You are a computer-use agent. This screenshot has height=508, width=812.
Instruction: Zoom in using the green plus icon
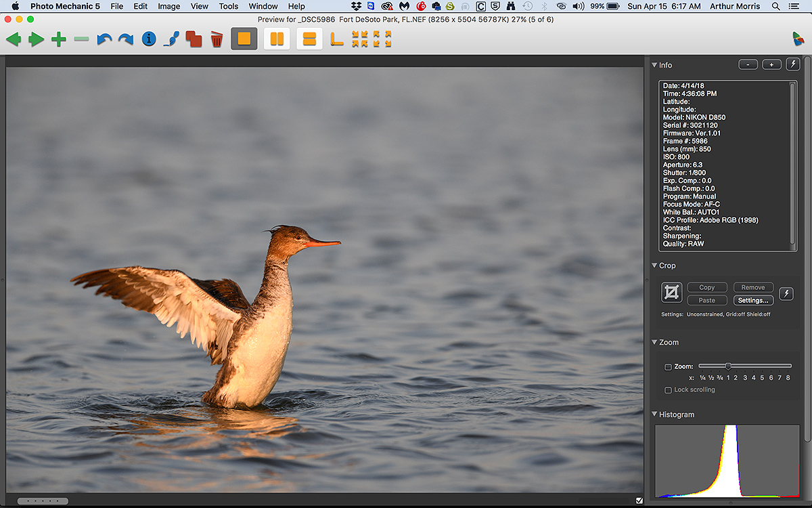(59, 39)
